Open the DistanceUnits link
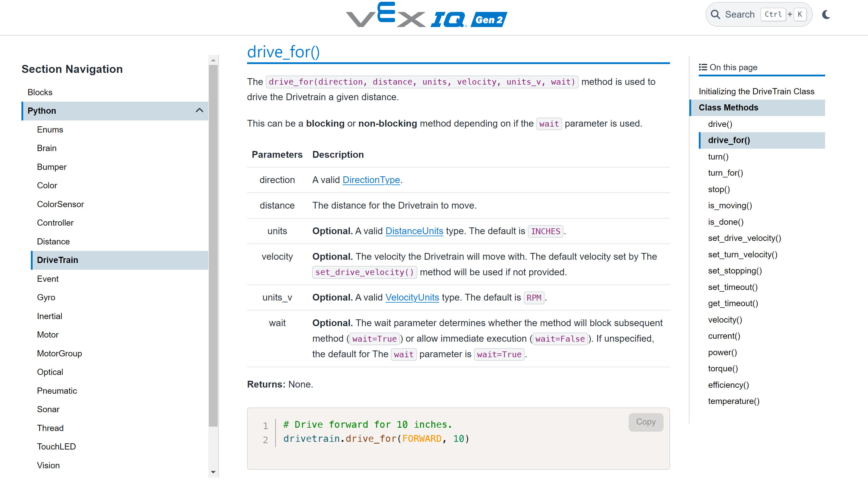This screenshot has height=483, width=868. [414, 231]
